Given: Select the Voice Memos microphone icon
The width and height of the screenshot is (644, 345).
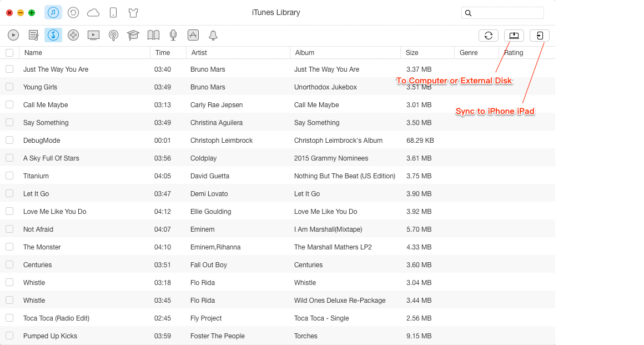Looking at the screenshot, I should pyautogui.click(x=173, y=36).
